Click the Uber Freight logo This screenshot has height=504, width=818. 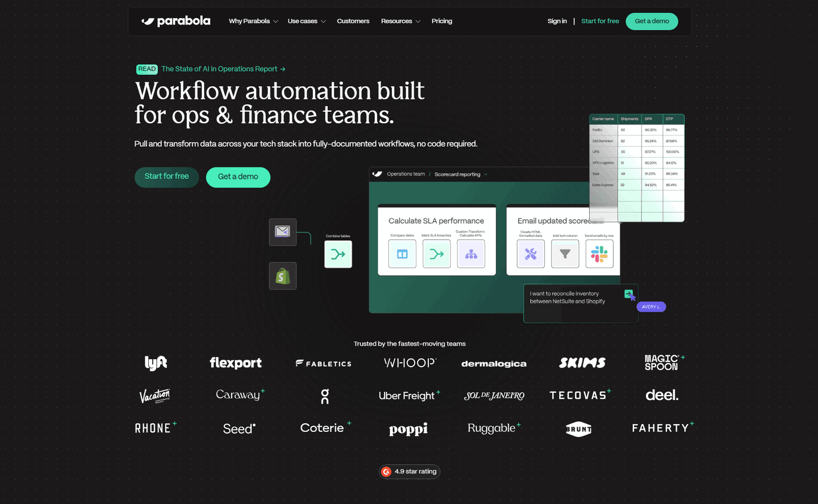(409, 396)
